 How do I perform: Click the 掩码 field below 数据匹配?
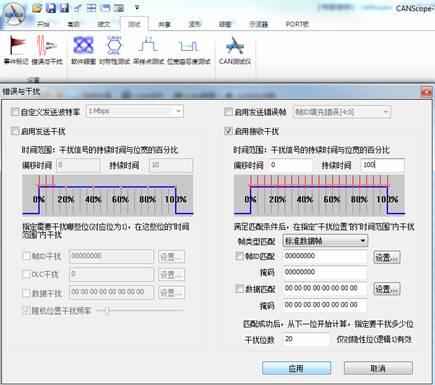(x=325, y=305)
